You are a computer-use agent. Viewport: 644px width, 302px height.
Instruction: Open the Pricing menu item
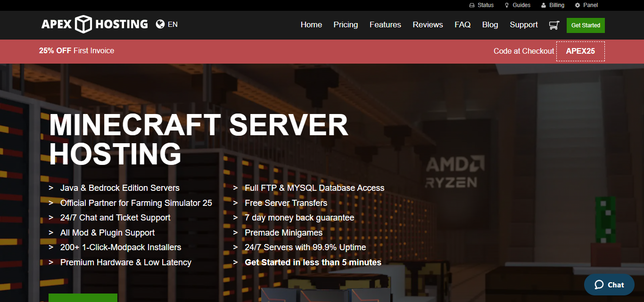(346, 25)
